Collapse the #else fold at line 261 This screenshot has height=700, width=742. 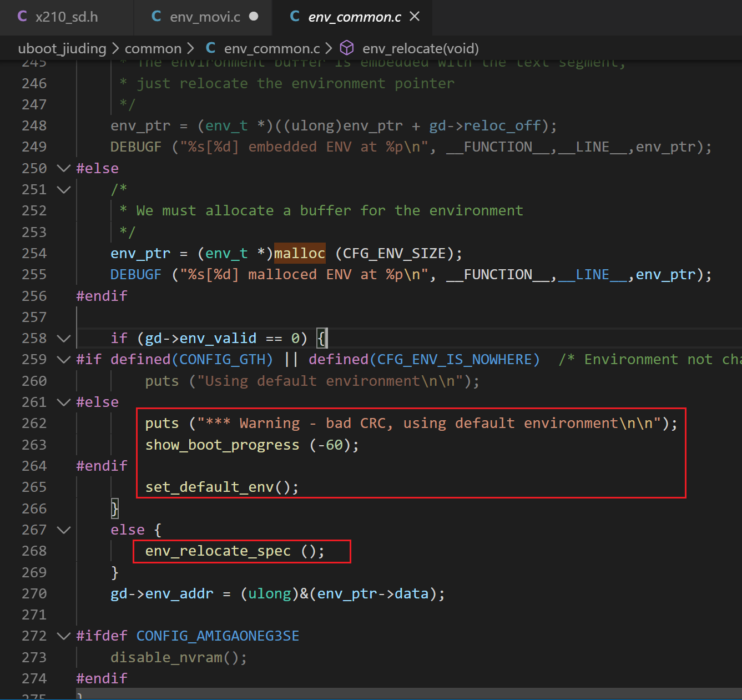point(64,402)
